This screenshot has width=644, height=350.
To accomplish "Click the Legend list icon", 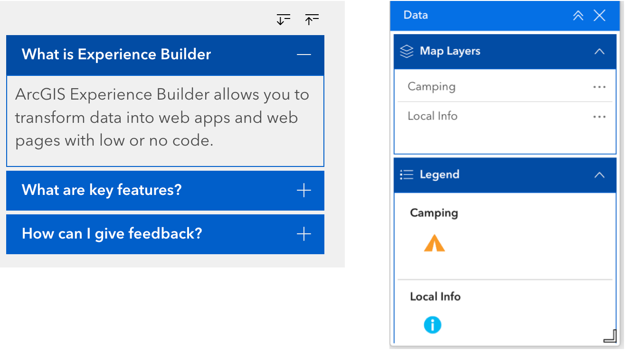I will pos(407,175).
